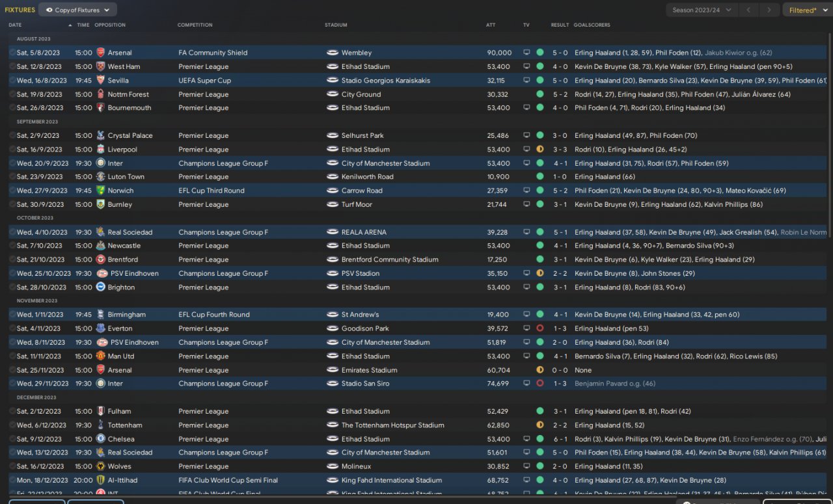Sort fixtures by the GOALSCORERS column header

592,25
